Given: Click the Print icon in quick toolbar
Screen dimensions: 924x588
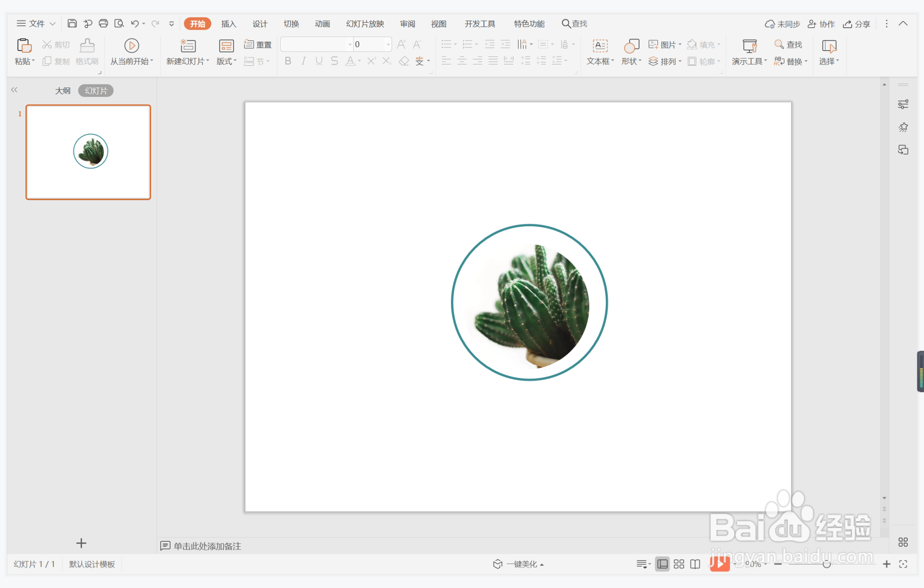Looking at the screenshot, I should point(103,24).
